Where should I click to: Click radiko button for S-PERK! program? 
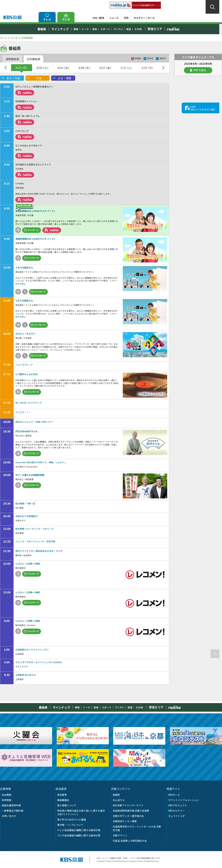pos(25,200)
